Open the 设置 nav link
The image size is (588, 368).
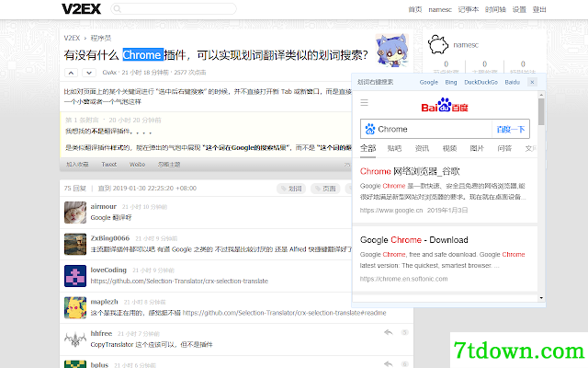tap(519, 9)
